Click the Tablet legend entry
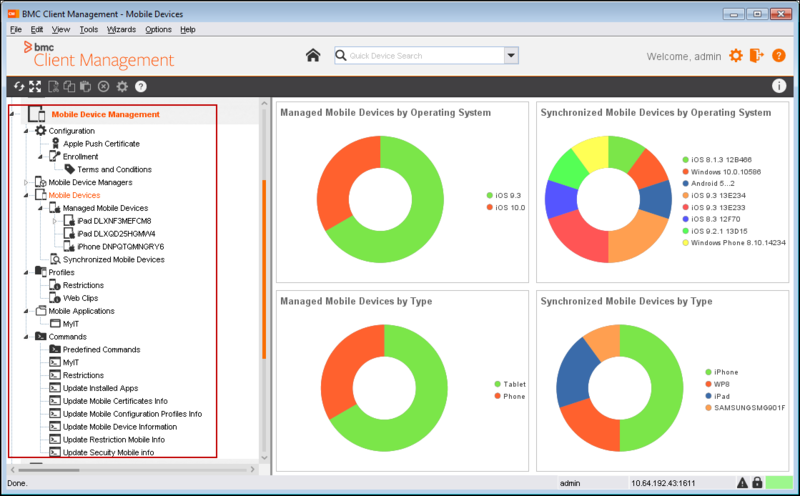Viewport: 800px width, 496px height. point(510,384)
